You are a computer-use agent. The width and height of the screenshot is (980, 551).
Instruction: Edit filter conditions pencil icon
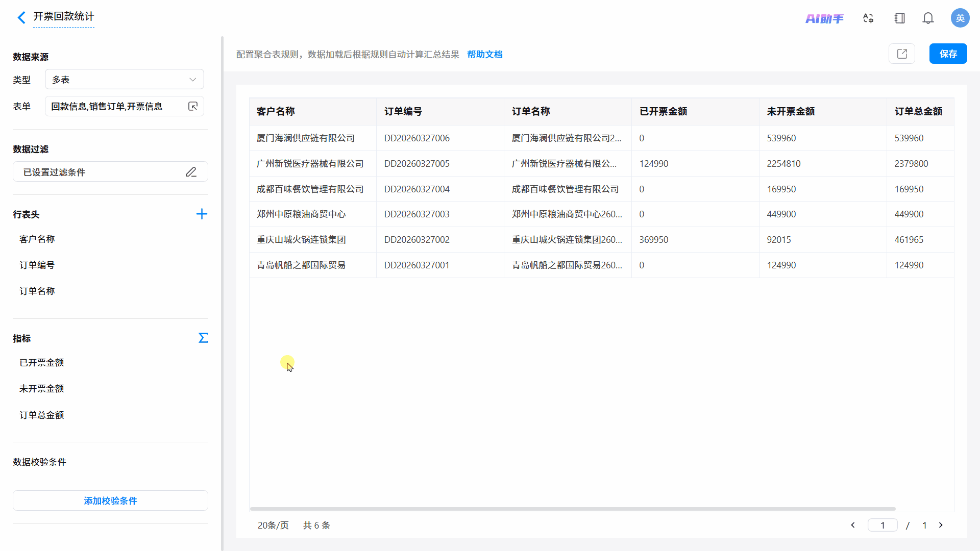pyautogui.click(x=191, y=172)
